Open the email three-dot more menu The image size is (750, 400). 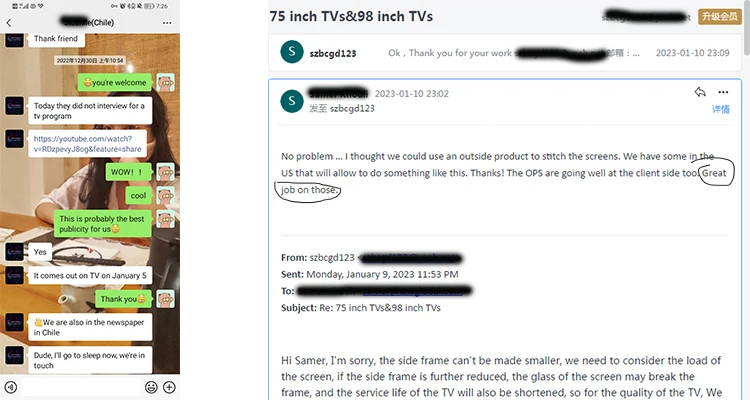pyautogui.click(x=723, y=92)
